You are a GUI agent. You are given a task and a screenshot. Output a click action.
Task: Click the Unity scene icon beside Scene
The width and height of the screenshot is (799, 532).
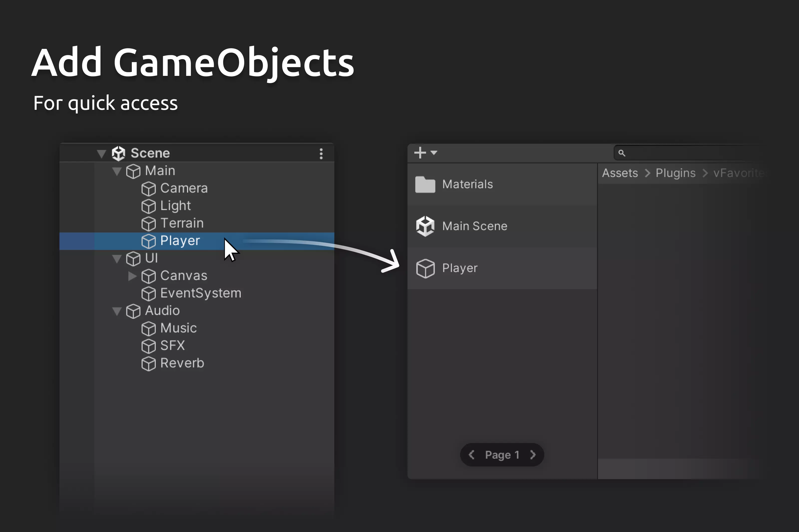(118, 153)
